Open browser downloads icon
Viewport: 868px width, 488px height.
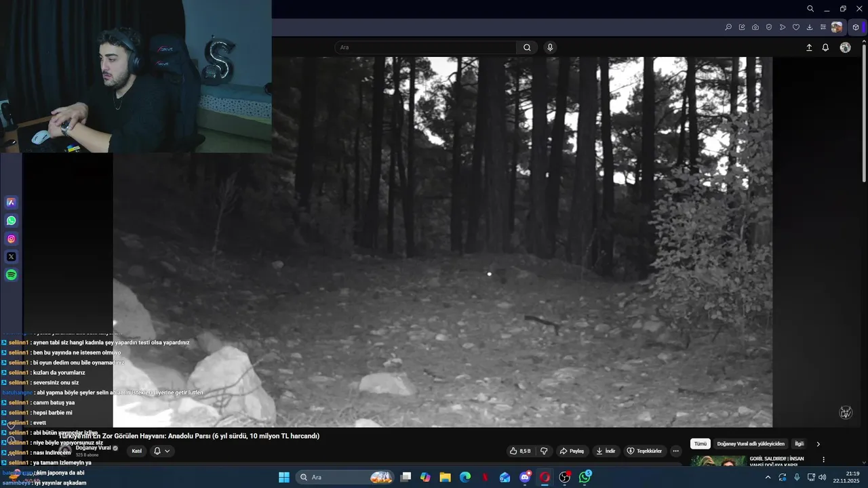pyautogui.click(x=810, y=27)
